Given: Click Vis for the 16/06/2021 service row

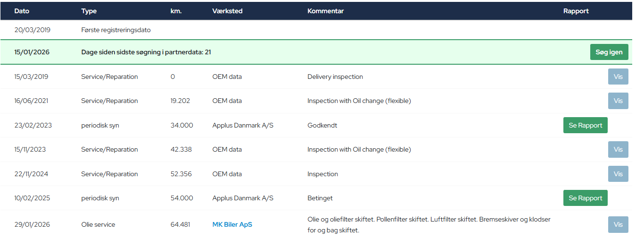Looking at the screenshot, I should 618,101.
